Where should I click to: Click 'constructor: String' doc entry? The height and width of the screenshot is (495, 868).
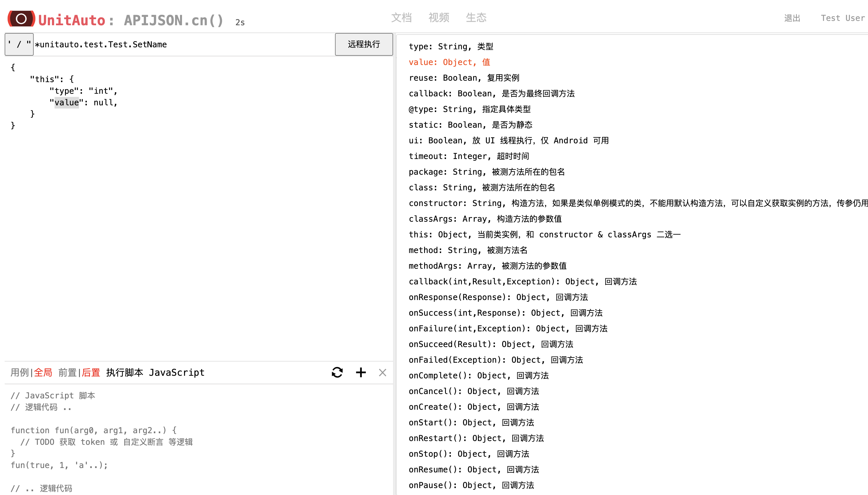click(x=638, y=203)
